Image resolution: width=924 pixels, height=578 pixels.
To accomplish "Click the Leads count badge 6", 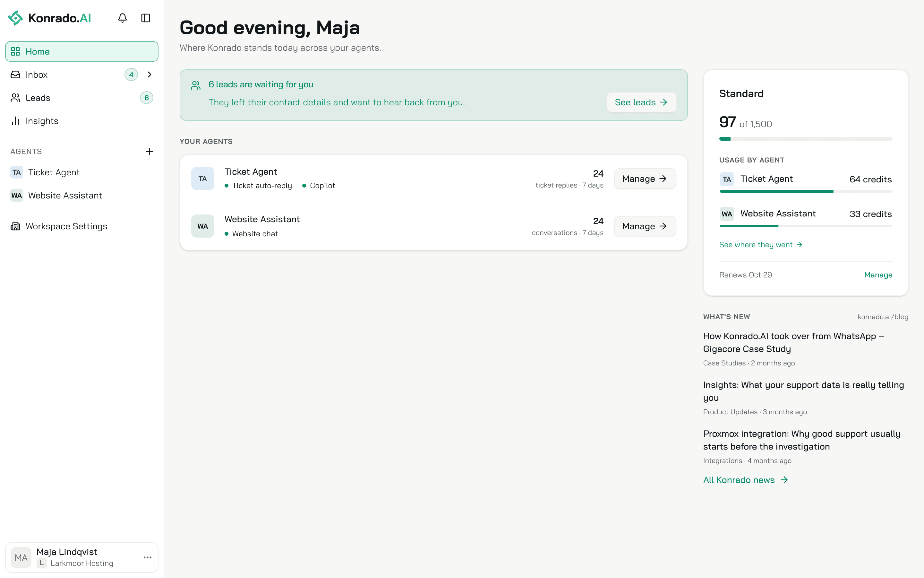I will point(147,98).
